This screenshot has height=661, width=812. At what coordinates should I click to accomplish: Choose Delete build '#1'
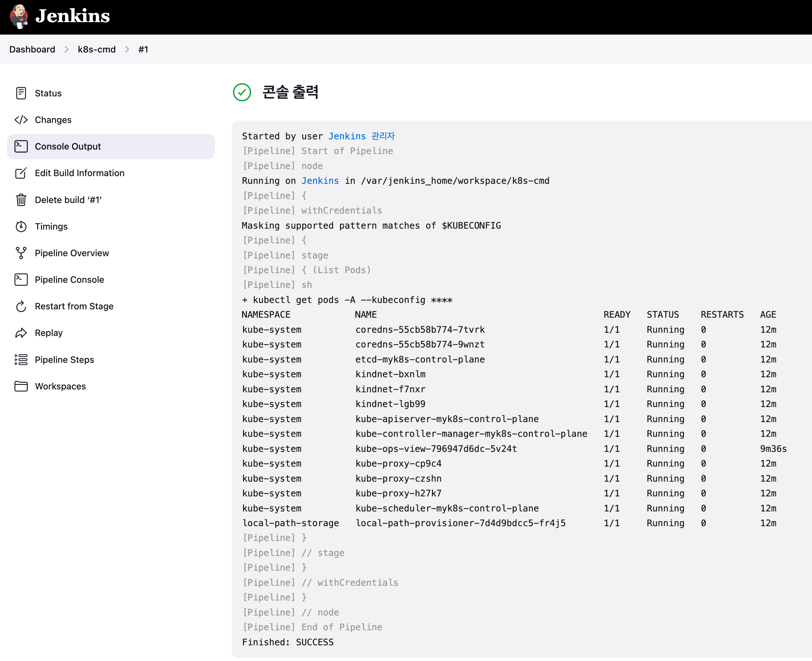(x=111, y=200)
